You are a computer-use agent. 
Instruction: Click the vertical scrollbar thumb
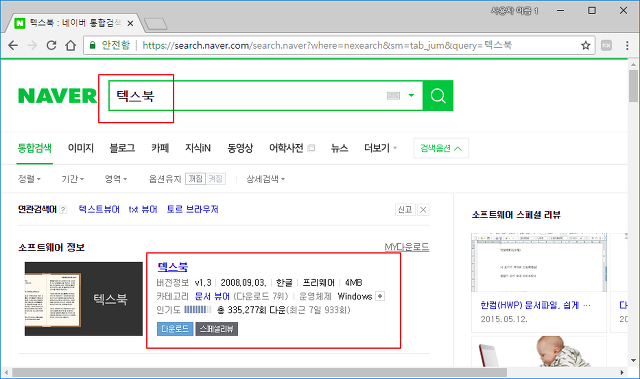pos(633,86)
